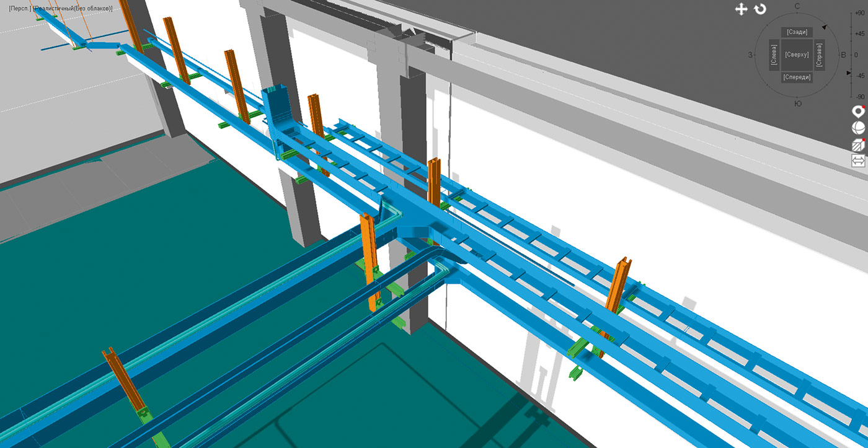Click the double-arrow fit width icon
This screenshot has height=448, width=868.
858,161
